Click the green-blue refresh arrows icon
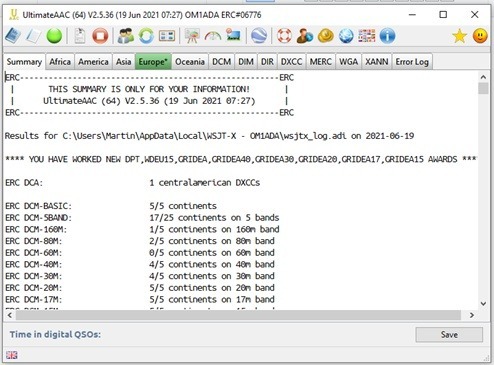 [x=146, y=36]
